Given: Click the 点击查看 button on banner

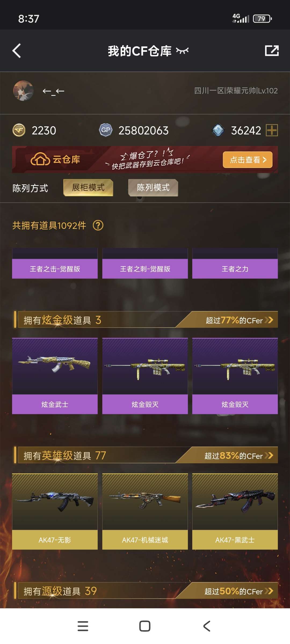Looking at the screenshot, I should 248,160.
